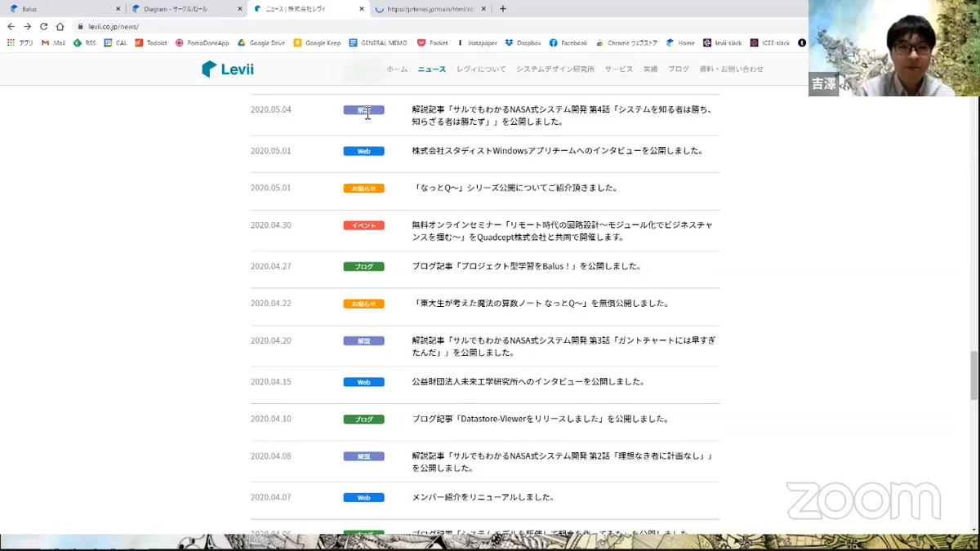Open the Pocket bookmark
The image size is (980, 551).
(433, 42)
